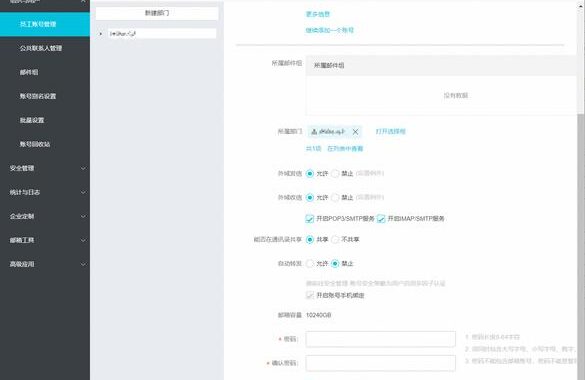Click the 共1项 count text
Image resolution: width=585 pixels, height=380 pixels.
pos(313,148)
